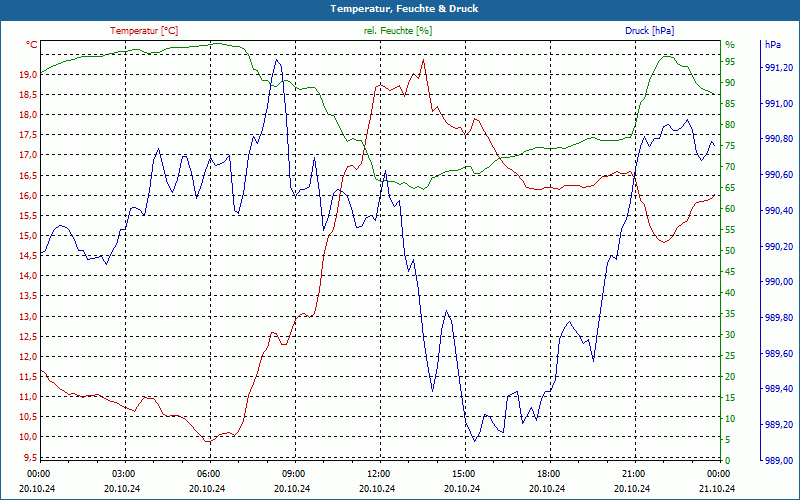Viewport: 800px width, 500px height.
Task: Click the 09:00 time axis label
Action: (x=293, y=474)
